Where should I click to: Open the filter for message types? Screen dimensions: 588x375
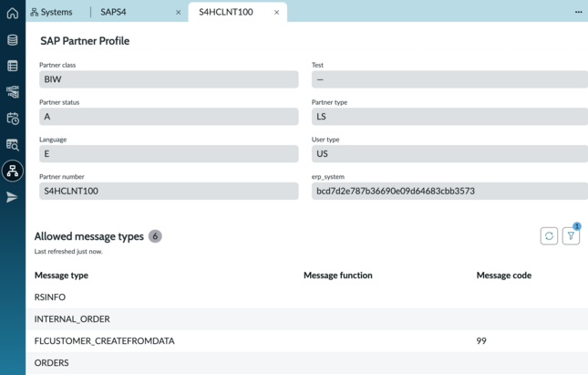pos(571,236)
